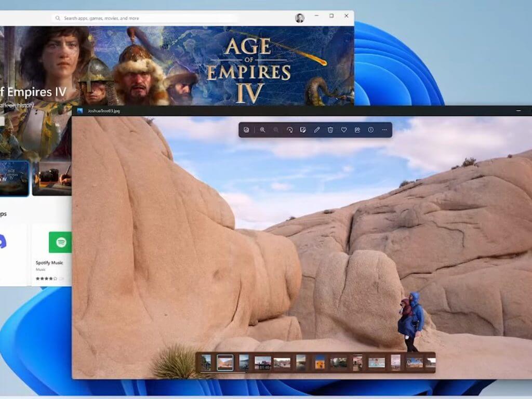
Task: Minimize the Microsoft Store window
Action: click(x=316, y=16)
